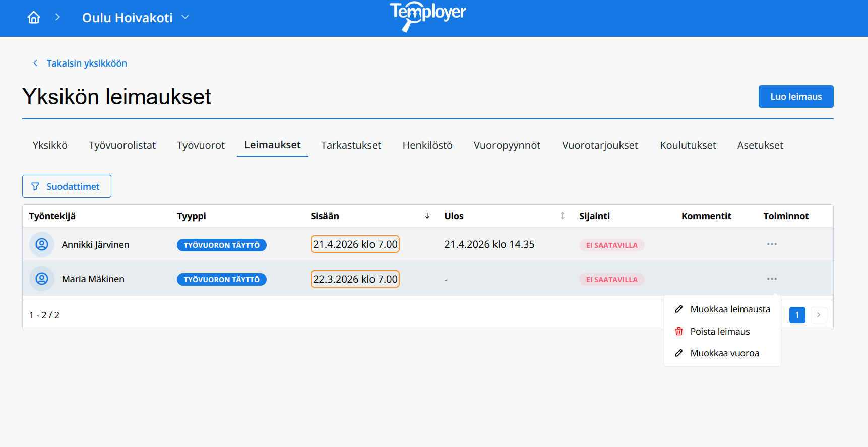868x447 pixels.
Task: Click the name Maria Mäkinen
Action: coord(93,279)
